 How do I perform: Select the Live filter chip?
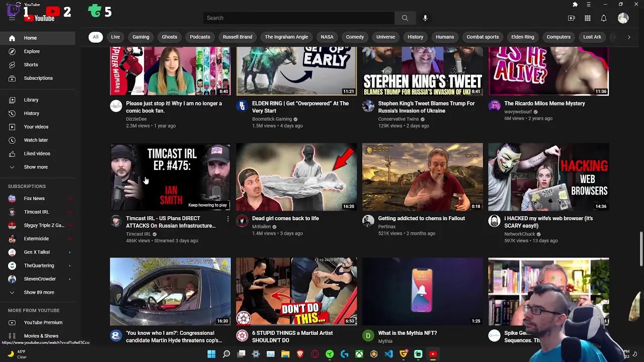point(115,37)
